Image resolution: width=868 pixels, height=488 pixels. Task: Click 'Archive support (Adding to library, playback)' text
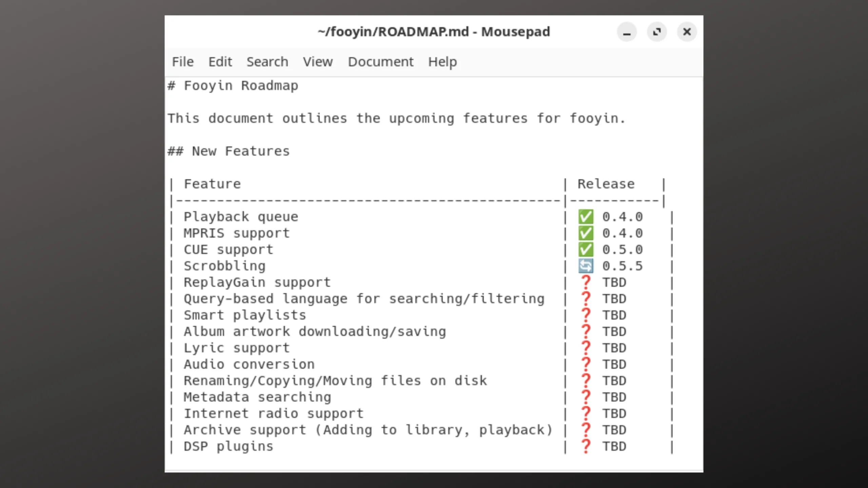368,430
